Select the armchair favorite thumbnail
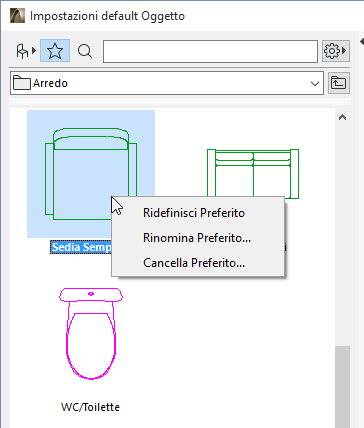This screenshot has height=428, width=364. coord(91,174)
